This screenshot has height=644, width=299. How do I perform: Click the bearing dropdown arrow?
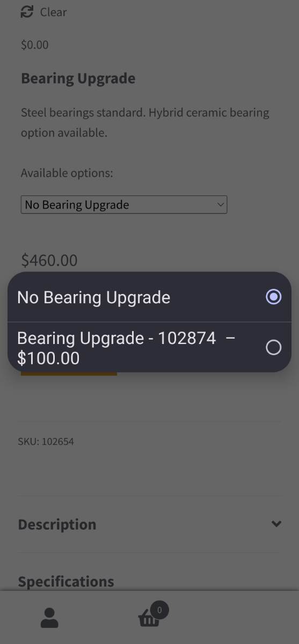220,204
